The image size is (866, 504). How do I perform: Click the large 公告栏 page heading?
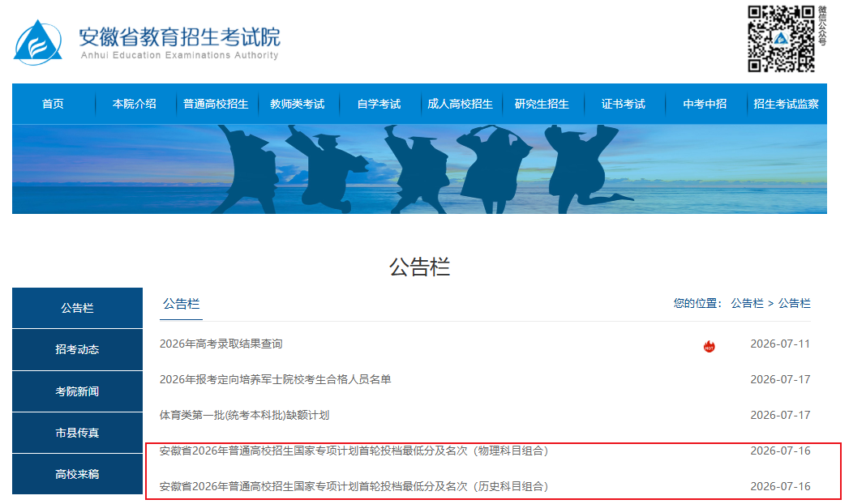[x=419, y=267]
